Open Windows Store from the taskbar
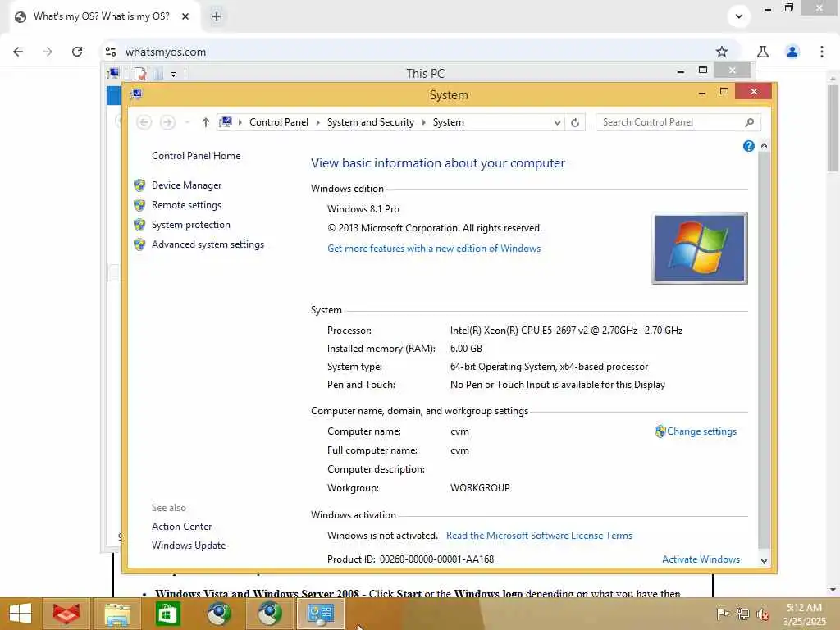The height and width of the screenshot is (630, 840). tap(167, 614)
